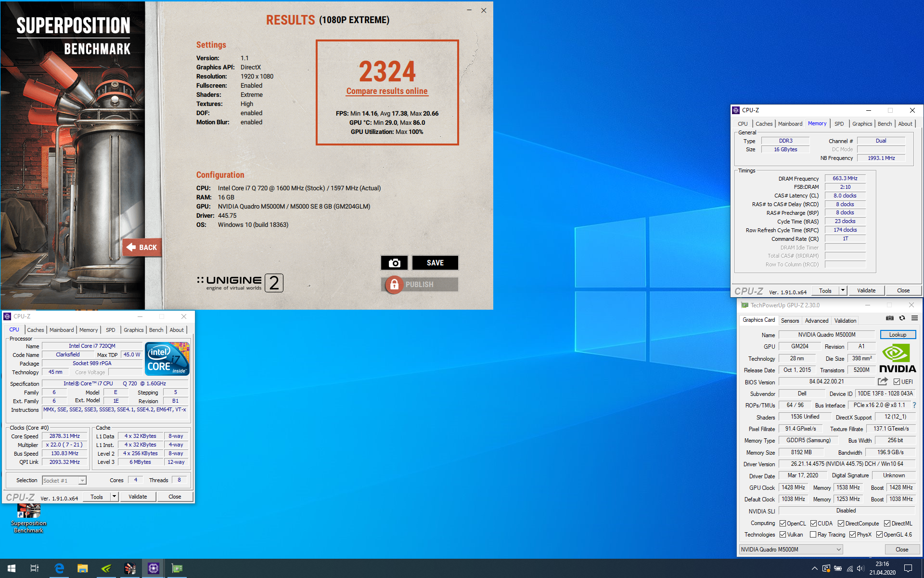
Task: Click the locked Publish button in Superposition
Action: pyautogui.click(x=420, y=285)
